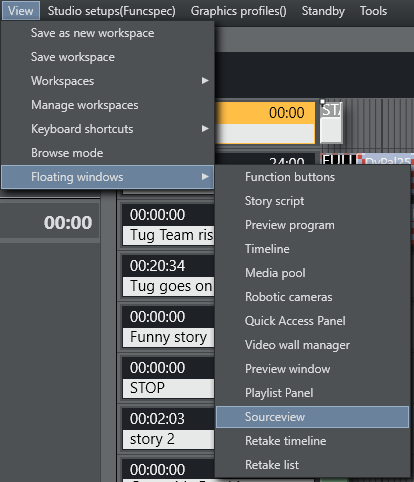Open the View menu
The height and width of the screenshot is (482, 414).
tap(21, 11)
